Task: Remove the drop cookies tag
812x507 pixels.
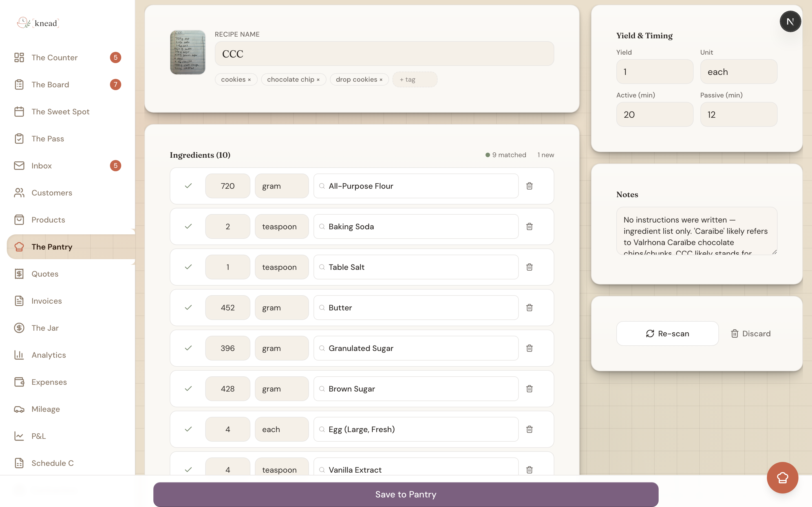Action: pos(381,80)
